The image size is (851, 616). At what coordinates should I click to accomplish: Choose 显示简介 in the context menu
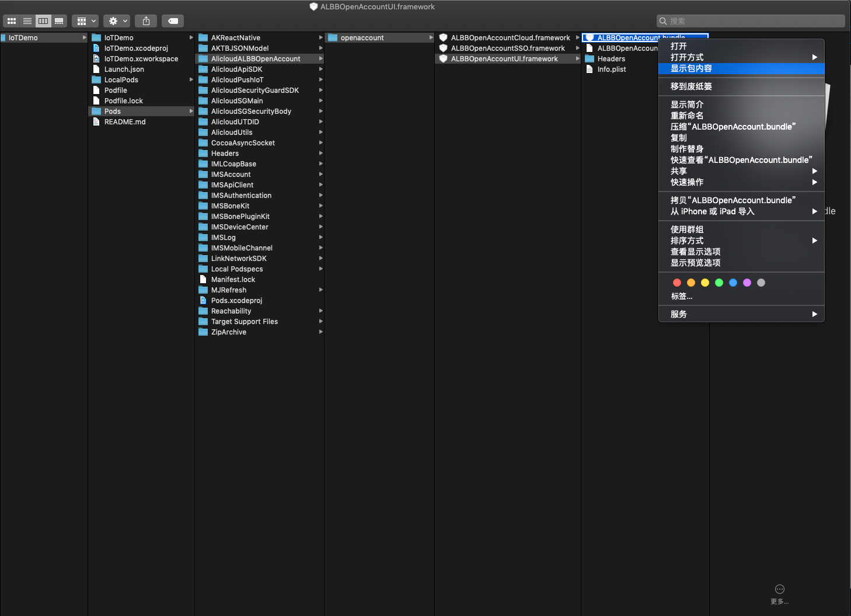(741, 105)
